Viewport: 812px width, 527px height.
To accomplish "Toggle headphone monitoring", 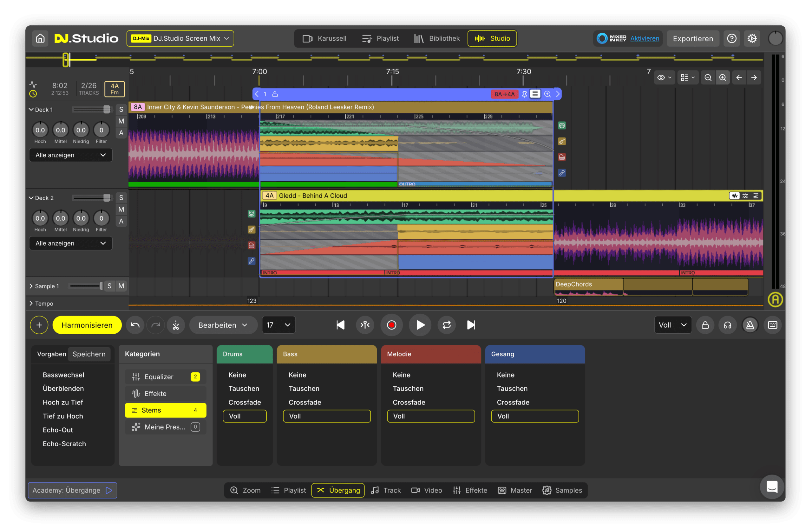I will click(727, 325).
